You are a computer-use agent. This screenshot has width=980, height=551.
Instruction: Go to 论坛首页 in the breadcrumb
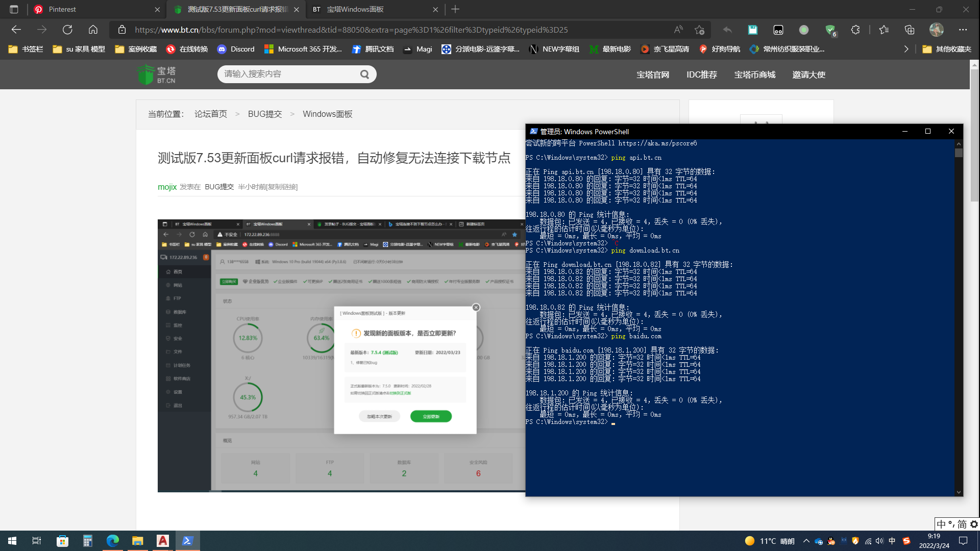[x=211, y=114]
